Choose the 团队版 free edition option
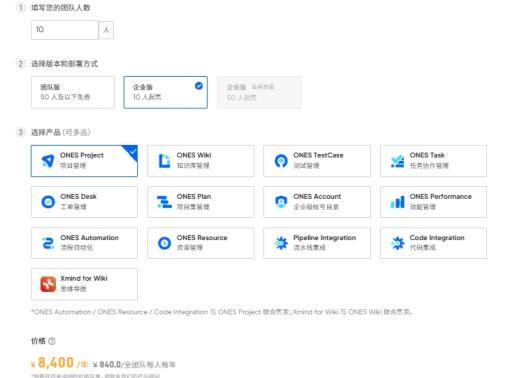The image size is (508, 378). pos(73,92)
